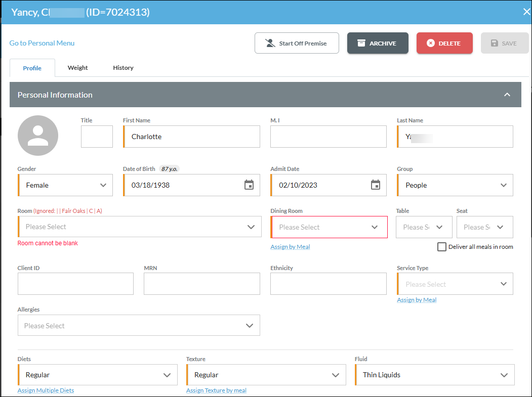Switch to the Weight tab
This screenshot has height=397, width=532.
pyautogui.click(x=77, y=68)
